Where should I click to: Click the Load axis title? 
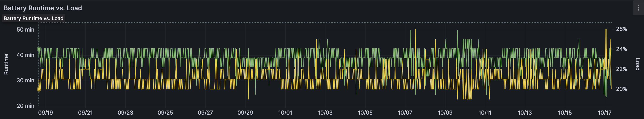coord(638,64)
